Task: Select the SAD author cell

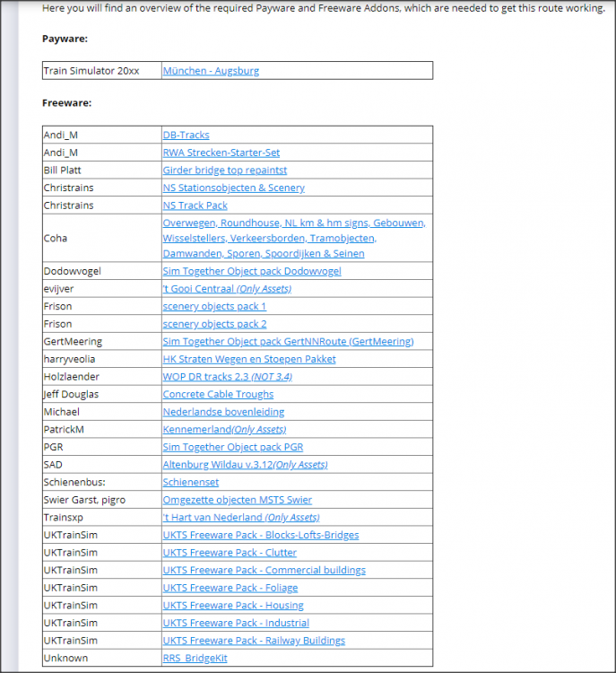Action: pyautogui.click(x=102, y=465)
